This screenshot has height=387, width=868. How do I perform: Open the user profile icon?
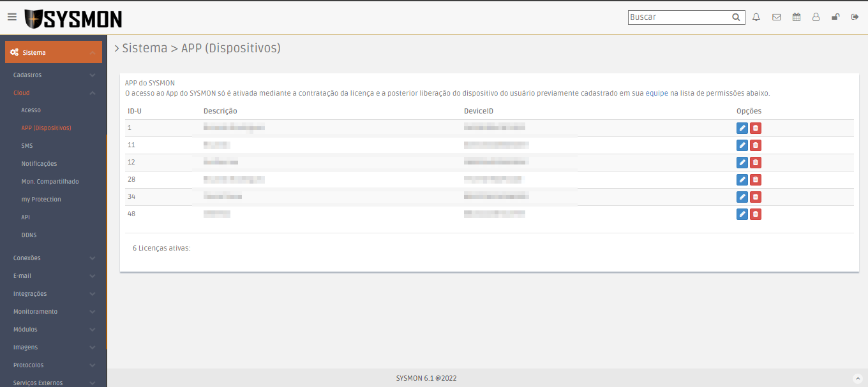(x=816, y=17)
